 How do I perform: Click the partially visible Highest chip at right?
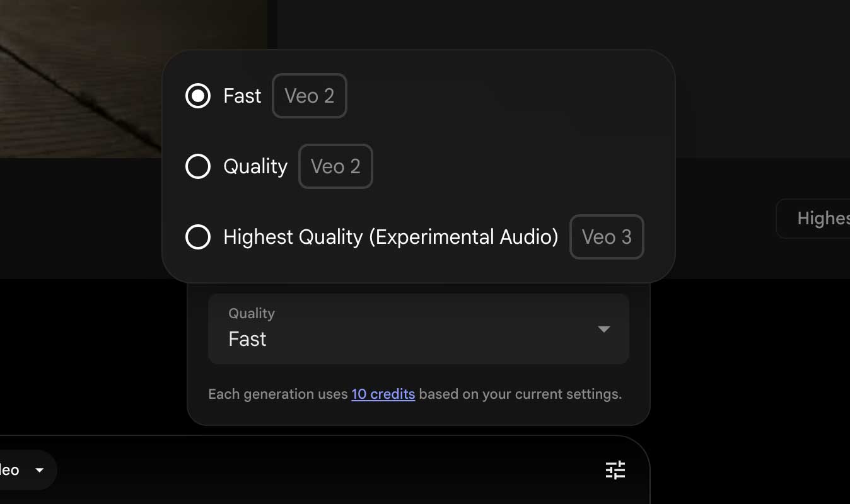[813, 219]
